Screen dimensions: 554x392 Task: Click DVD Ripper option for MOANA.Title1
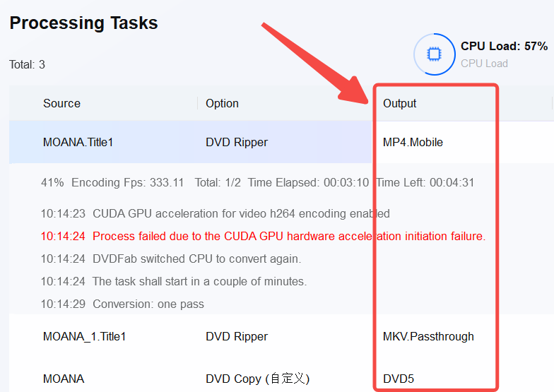pyautogui.click(x=237, y=142)
